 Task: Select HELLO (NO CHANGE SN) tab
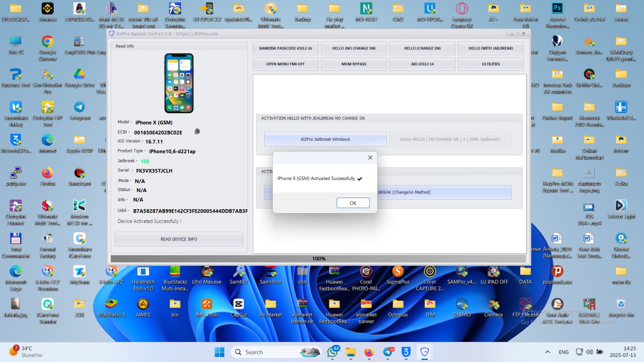pos(354,48)
